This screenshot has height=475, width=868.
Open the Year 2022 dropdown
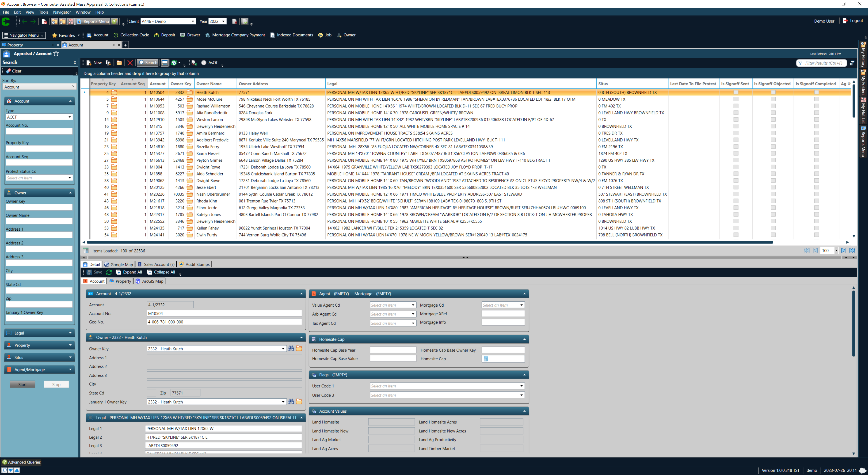tap(223, 21)
